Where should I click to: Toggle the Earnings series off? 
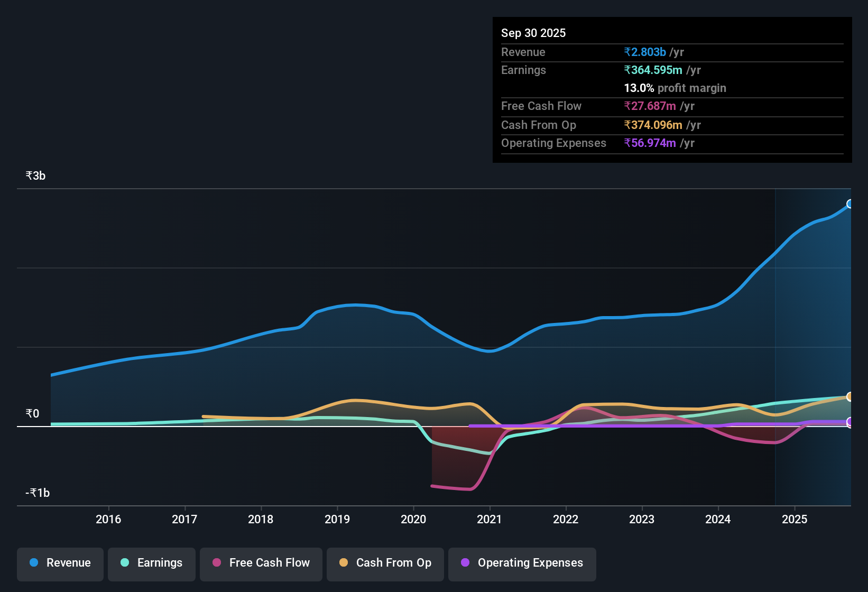tap(152, 563)
